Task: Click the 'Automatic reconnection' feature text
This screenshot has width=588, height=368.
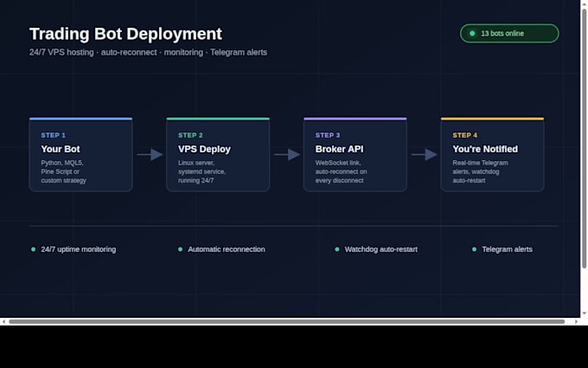Action: (x=227, y=249)
